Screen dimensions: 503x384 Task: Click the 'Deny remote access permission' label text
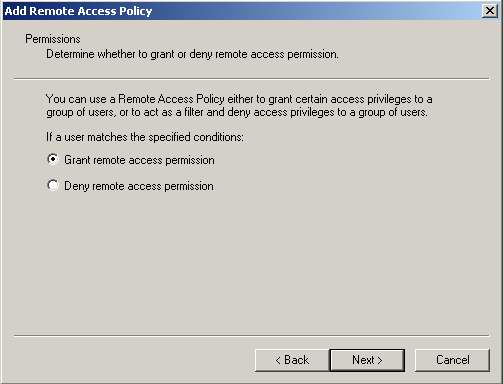[x=139, y=186]
